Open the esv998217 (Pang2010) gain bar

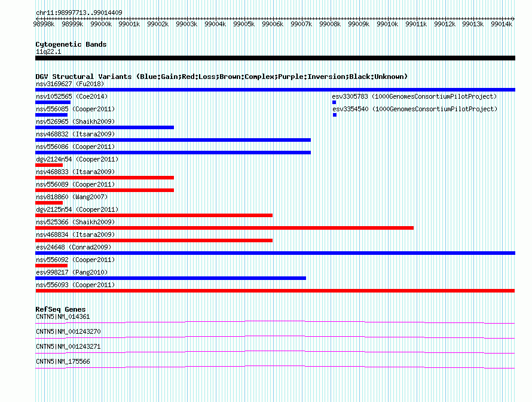click(171, 278)
